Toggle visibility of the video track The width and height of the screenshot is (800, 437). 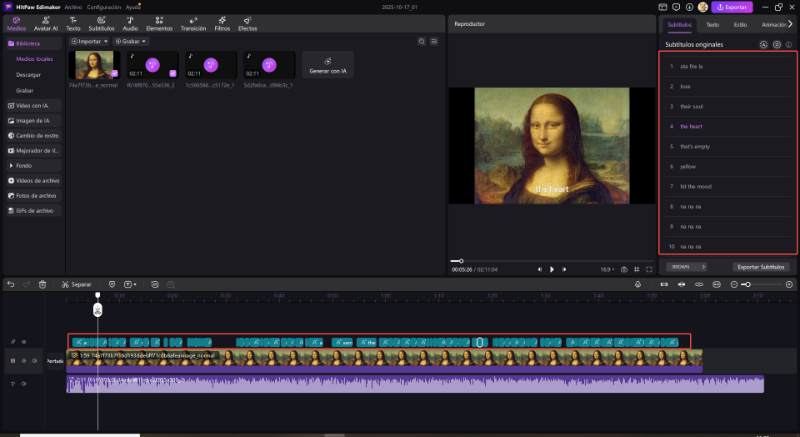tap(34, 360)
